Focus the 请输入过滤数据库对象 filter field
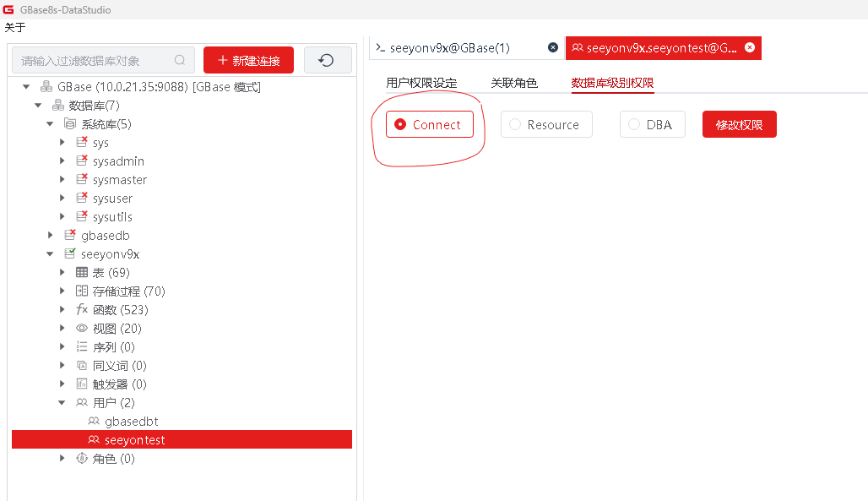This screenshot has width=868, height=501. (x=103, y=60)
